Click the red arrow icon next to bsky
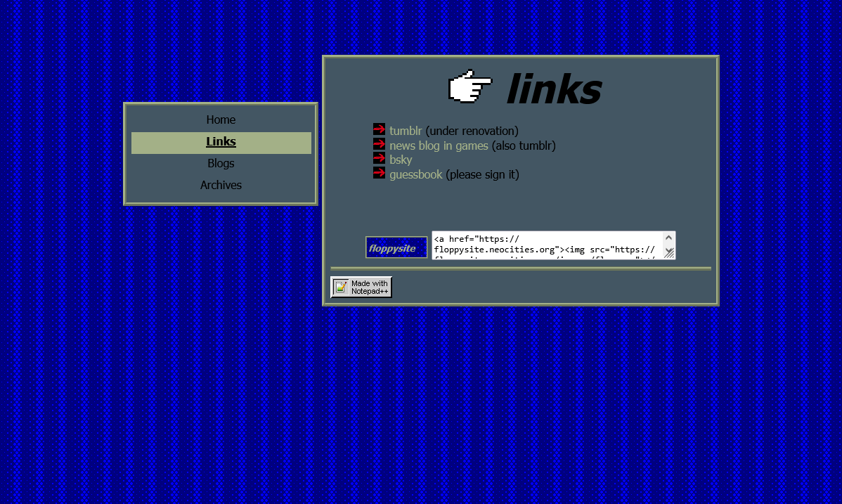 point(379,158)
